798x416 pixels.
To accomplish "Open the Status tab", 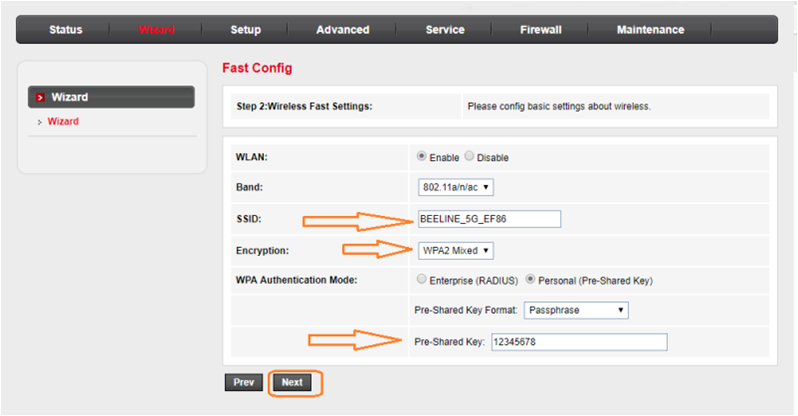I will coord(66,30).
